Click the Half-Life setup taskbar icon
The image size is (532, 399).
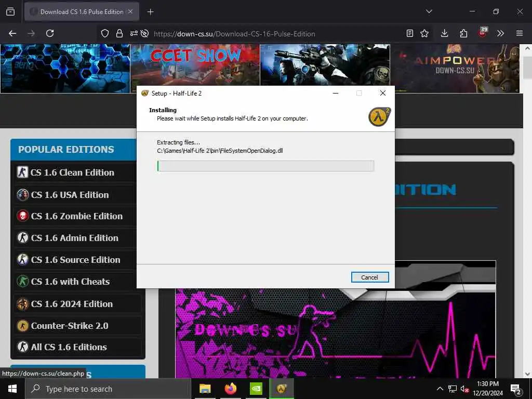point(282,389)
